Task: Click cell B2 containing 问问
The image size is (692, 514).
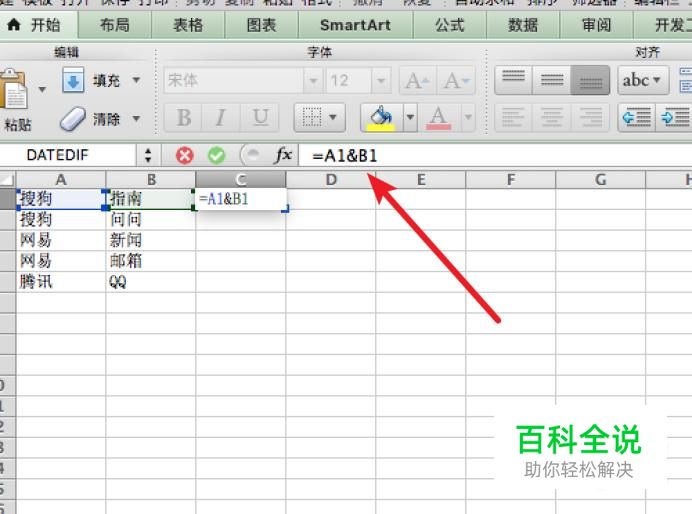Action: [x=151, y=219]
